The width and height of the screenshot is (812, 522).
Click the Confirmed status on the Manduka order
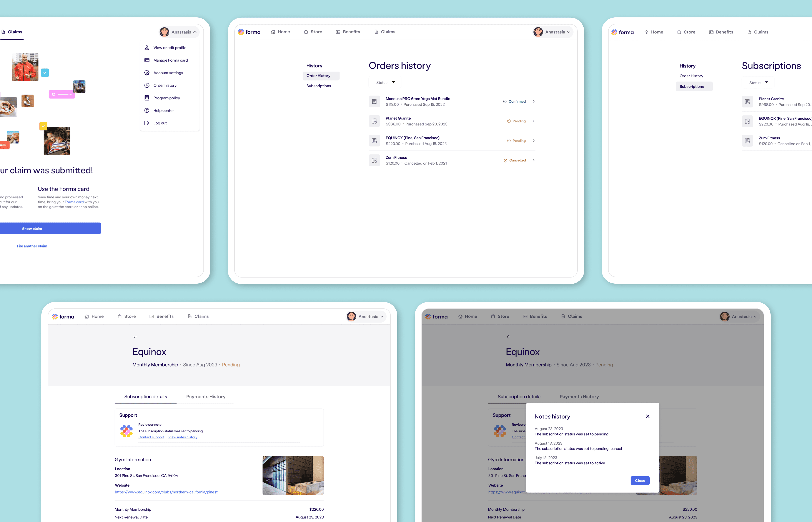point(514,102)
